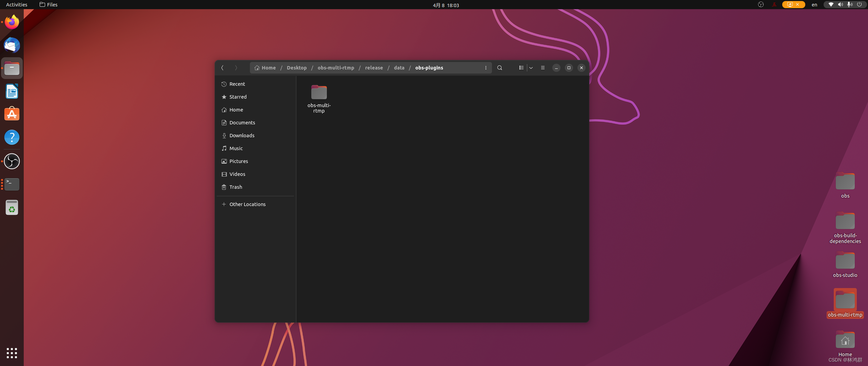Open Music in the sidebar

click(255, 148)
